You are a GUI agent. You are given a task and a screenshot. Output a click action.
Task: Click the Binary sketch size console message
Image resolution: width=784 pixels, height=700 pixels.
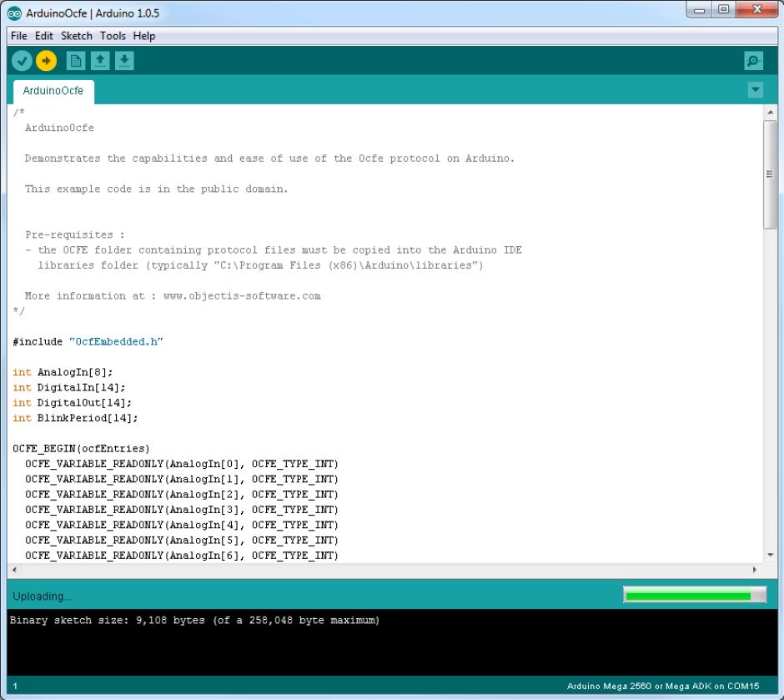click(x=194, y=621)
